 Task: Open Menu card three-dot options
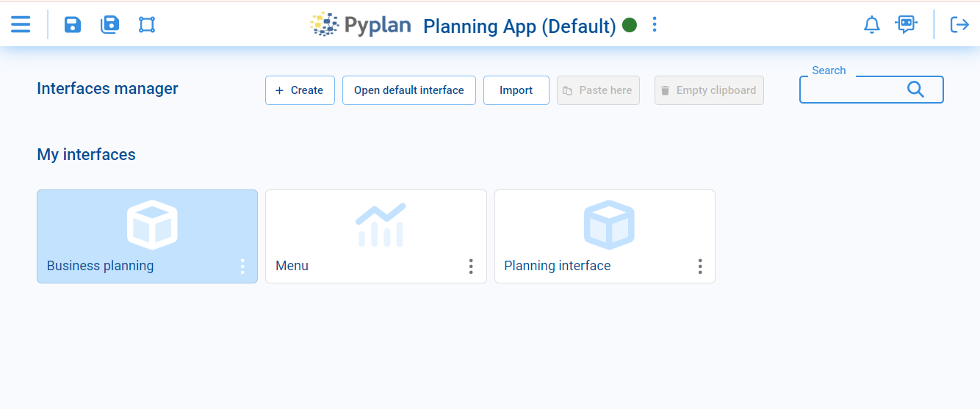coord(471,267)
